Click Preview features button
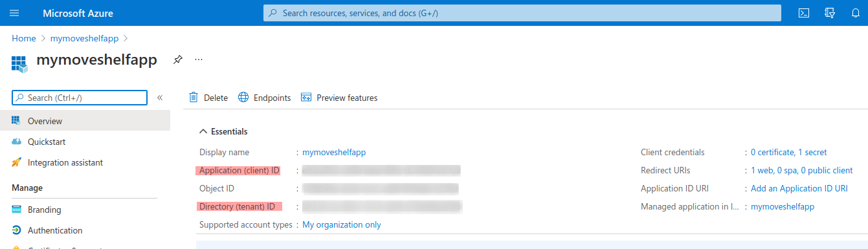Image resolution: width=868 pixels, height=249 pixels. tap(339, 98)
